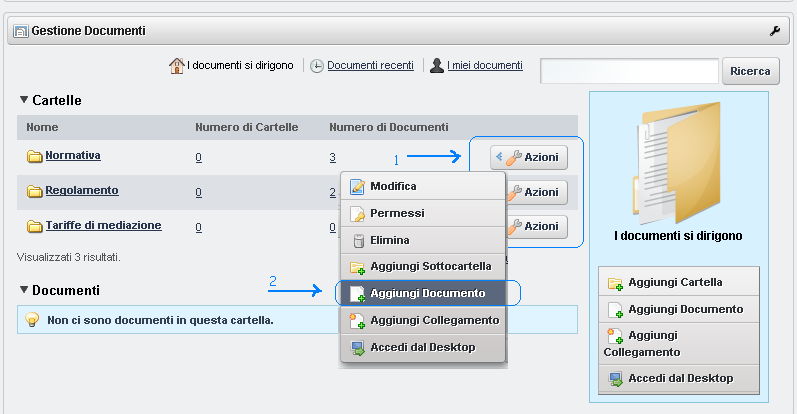The width and height of the screenshot is (797, 414).
Task: Click the search text field
Action: (630, 71)
